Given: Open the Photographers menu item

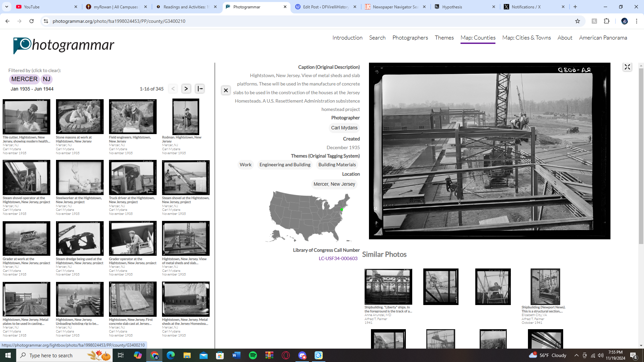Looking at the screenshot, I should (x=410, y=38).
